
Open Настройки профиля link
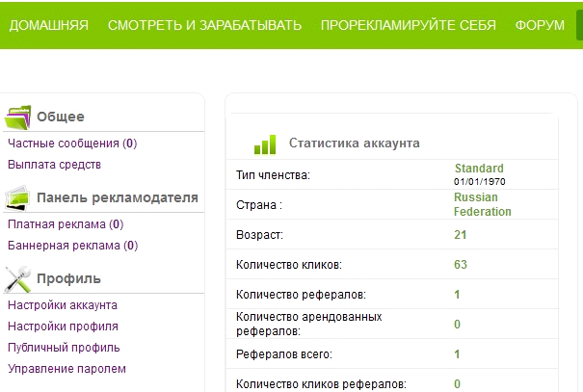tap(63, 327)
